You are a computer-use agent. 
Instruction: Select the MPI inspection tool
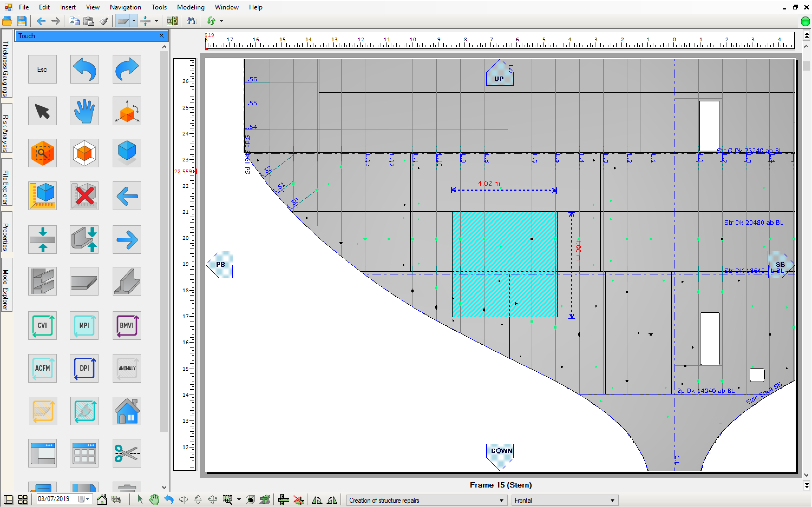84,325
